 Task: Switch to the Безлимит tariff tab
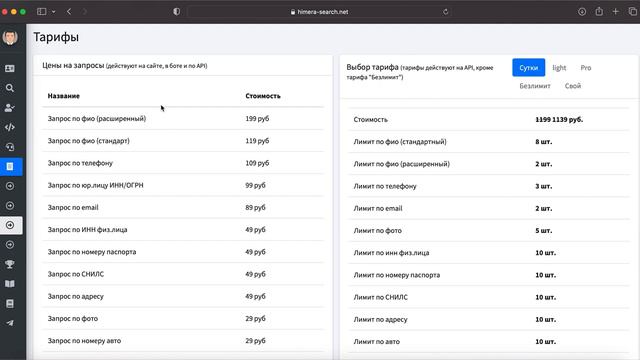point(535,86)
